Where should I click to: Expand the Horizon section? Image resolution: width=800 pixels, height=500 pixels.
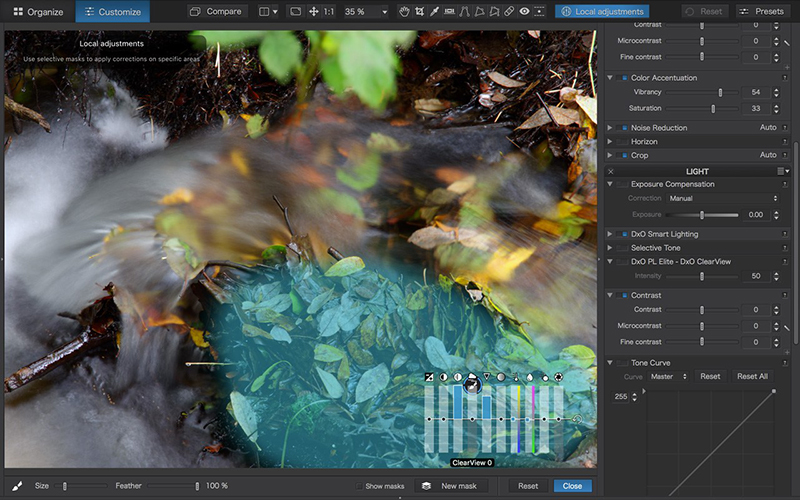(x=610, y=141)
